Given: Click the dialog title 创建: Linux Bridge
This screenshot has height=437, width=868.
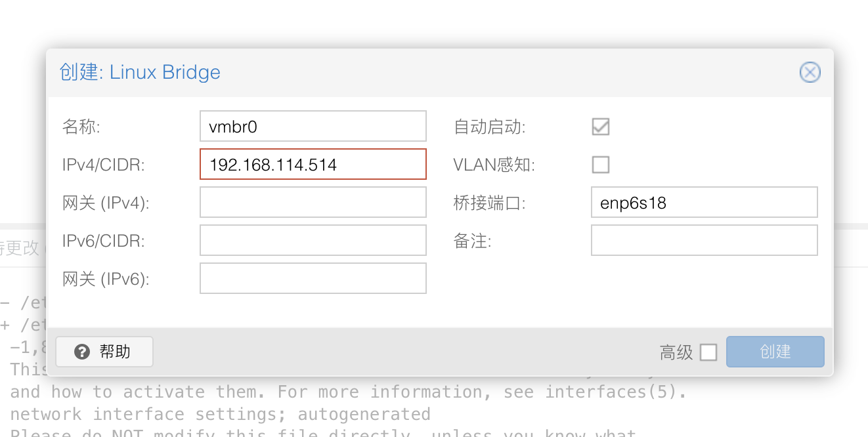Looking at the screenshot, I should pyautogui.click(x=140, y=72).
